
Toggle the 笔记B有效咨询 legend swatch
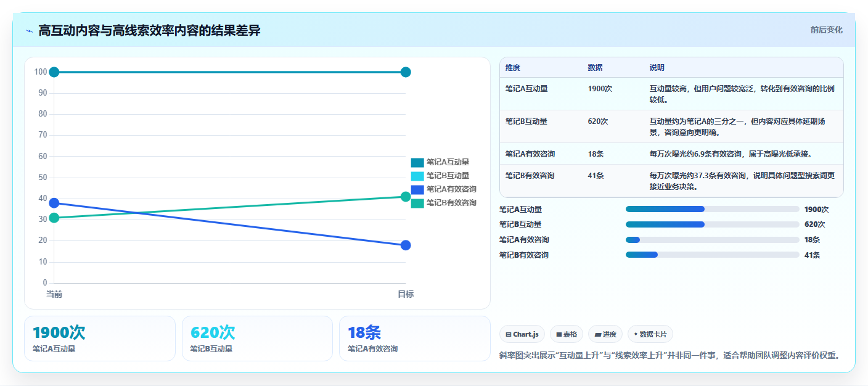(417, 203)
